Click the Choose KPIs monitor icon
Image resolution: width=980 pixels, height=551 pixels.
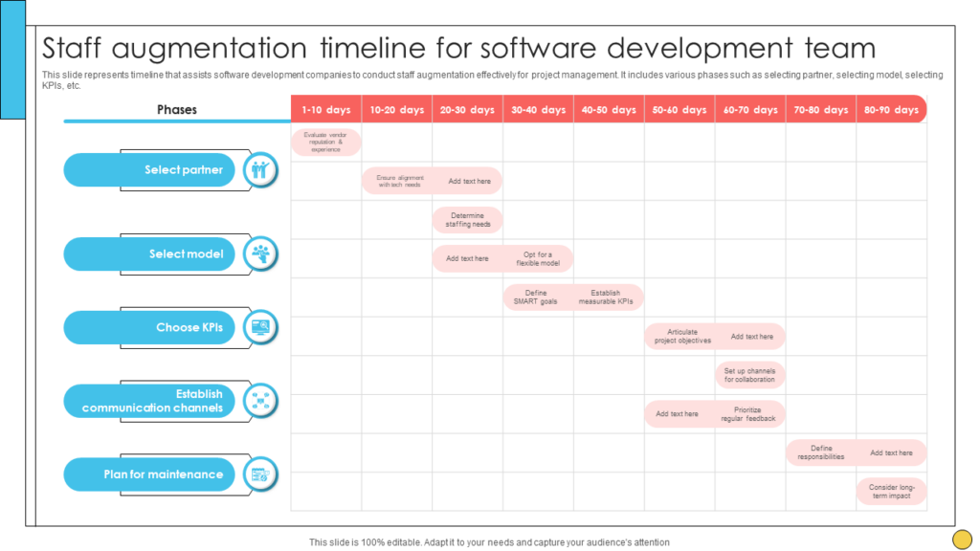tap(260, 327)
